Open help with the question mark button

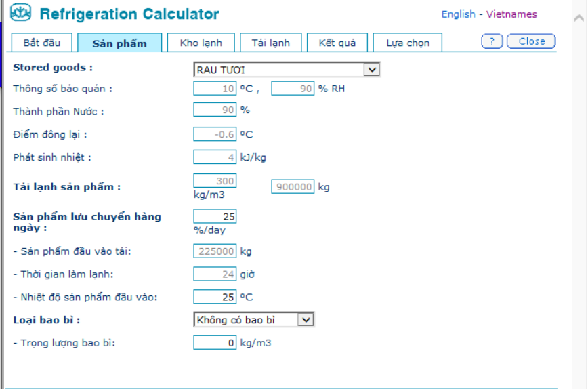(492, 41)
